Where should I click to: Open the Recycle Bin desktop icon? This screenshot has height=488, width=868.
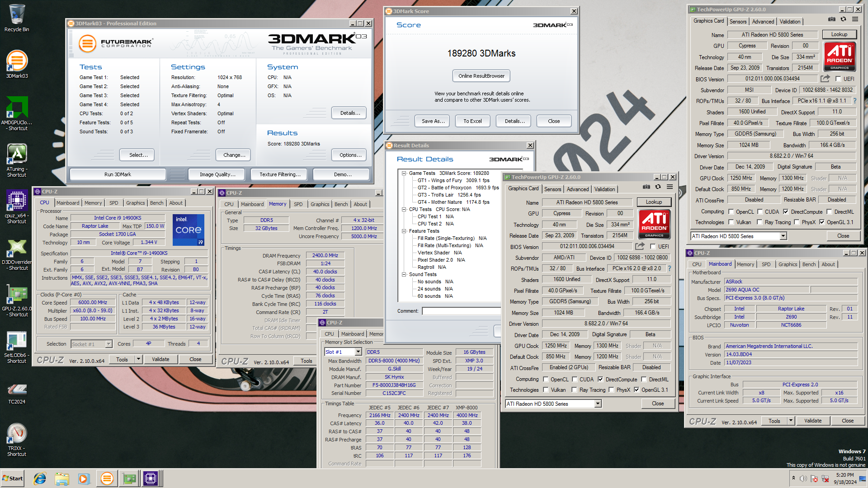(17, 18)
